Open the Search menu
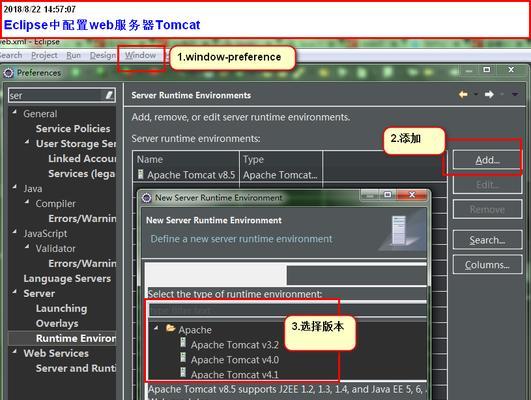This screenshot has width=531, height=400. [x=11, y=55]
